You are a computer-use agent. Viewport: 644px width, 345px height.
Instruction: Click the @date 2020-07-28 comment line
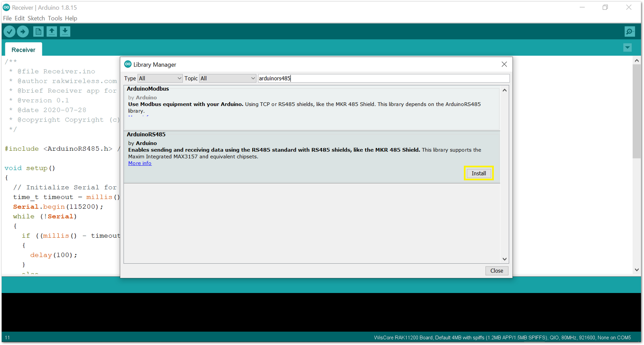pos(48,110)
